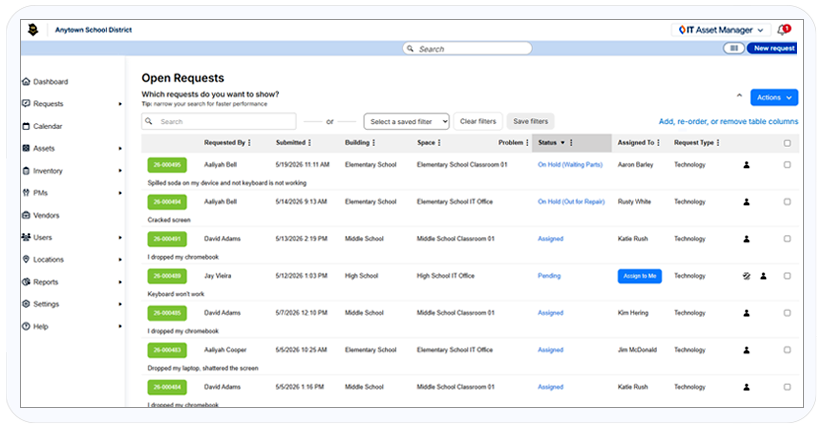Screen dimensions: 824x431
Task: Click the person icon on request 26-000483
Action: tap(746, 350)
